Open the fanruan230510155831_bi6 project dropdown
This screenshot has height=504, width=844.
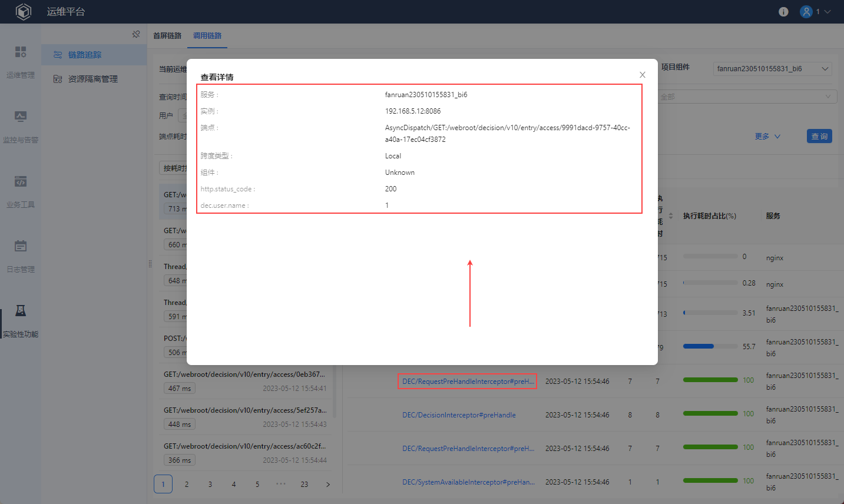773,69
